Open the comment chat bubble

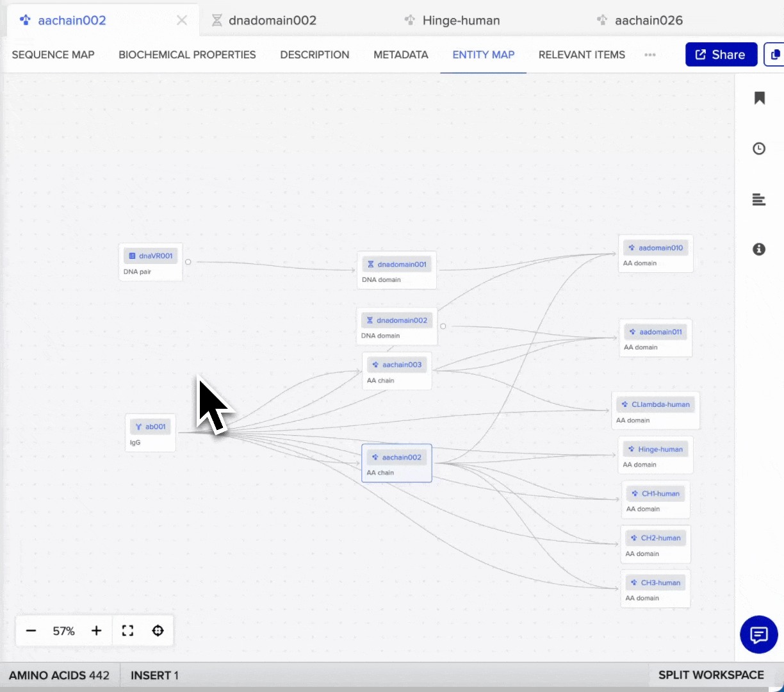[759, 634]
